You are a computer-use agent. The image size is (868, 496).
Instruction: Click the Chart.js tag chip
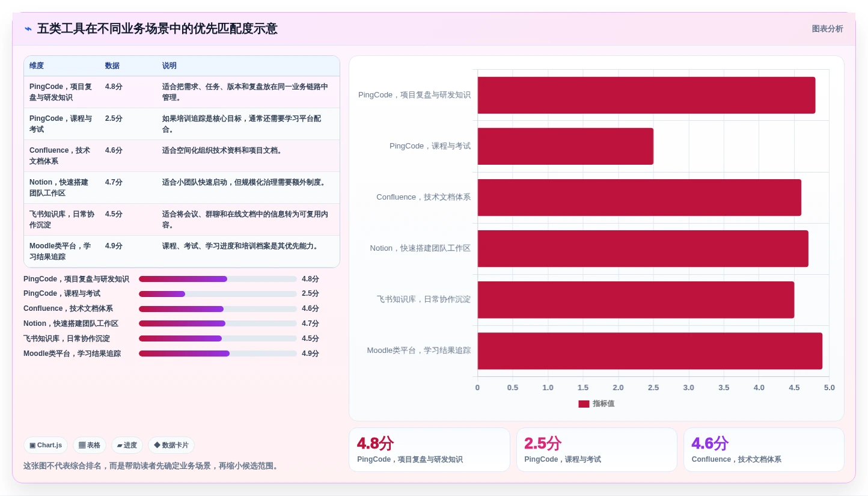(46, 445)
